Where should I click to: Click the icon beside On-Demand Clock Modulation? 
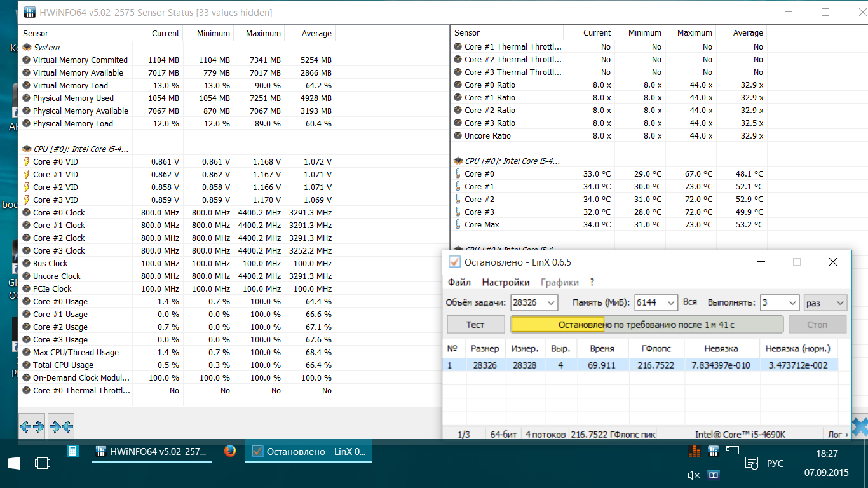(26, 377)
